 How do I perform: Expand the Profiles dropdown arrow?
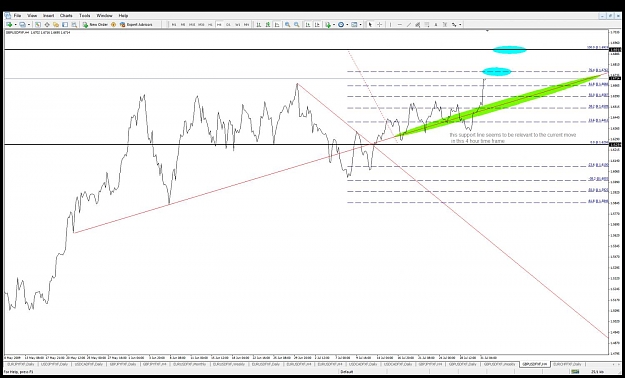(29, 25)
